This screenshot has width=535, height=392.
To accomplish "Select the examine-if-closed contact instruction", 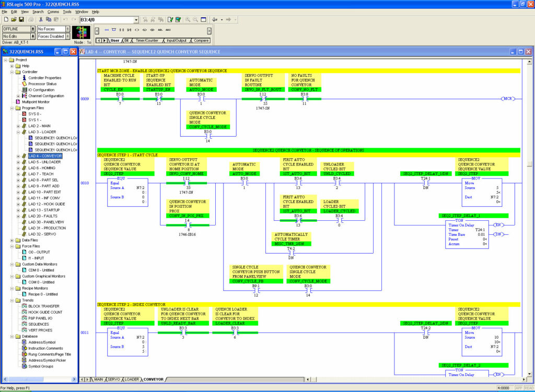I will 121,30.
